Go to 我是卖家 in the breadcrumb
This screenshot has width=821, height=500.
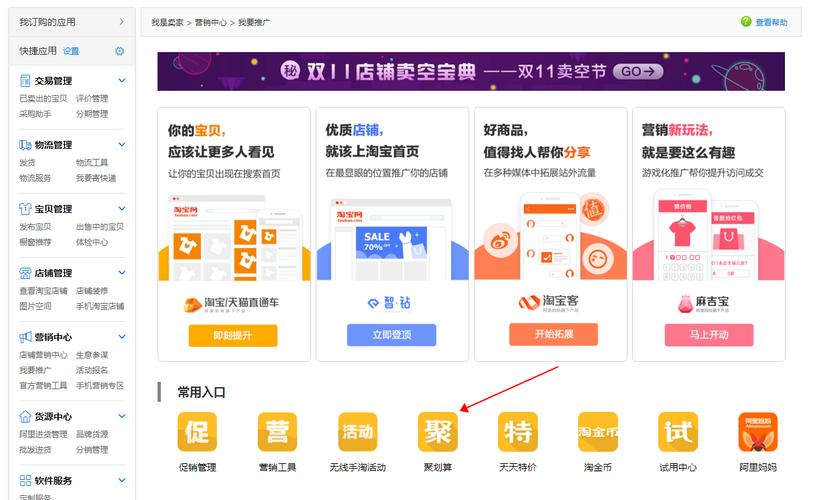click(x=168, y=22)
